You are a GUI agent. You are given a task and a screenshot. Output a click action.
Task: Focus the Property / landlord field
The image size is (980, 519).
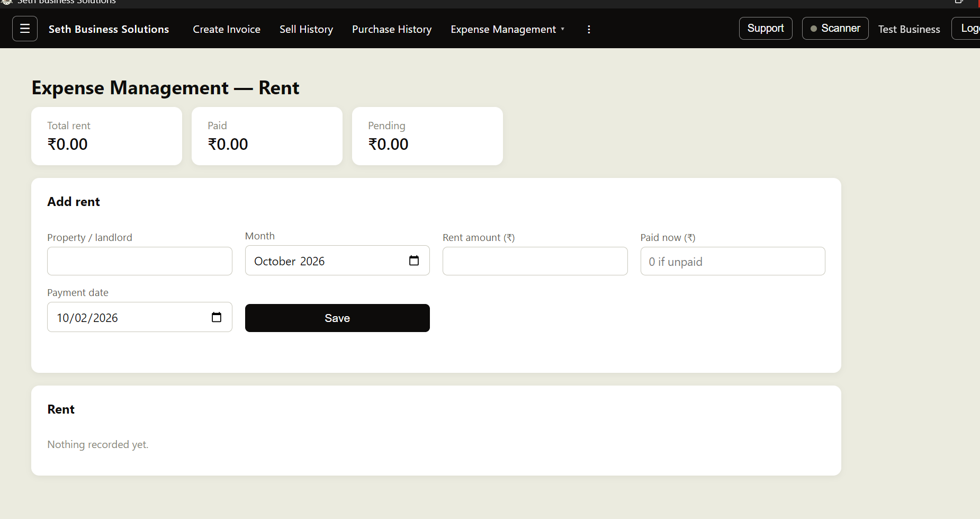140,261
